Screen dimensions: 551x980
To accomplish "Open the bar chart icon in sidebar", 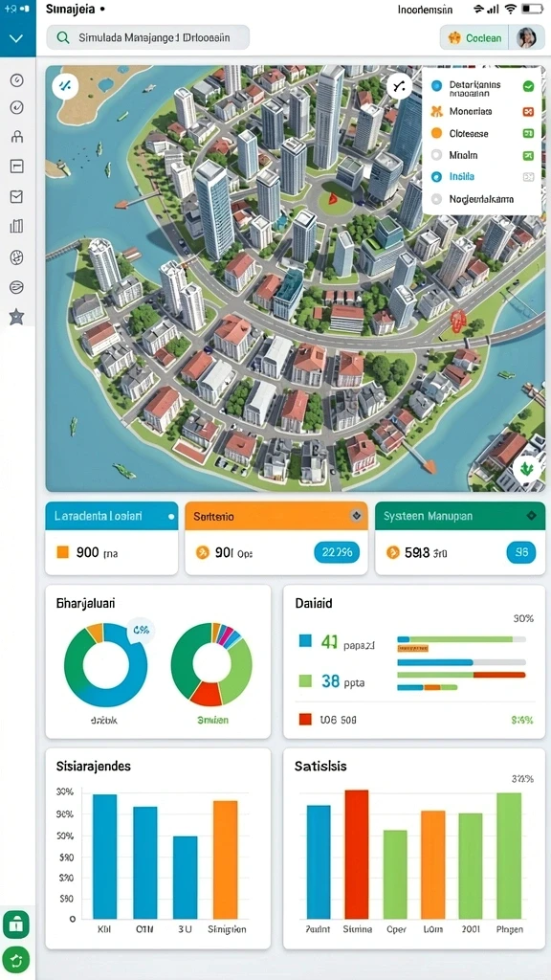I will click(17, 226).
